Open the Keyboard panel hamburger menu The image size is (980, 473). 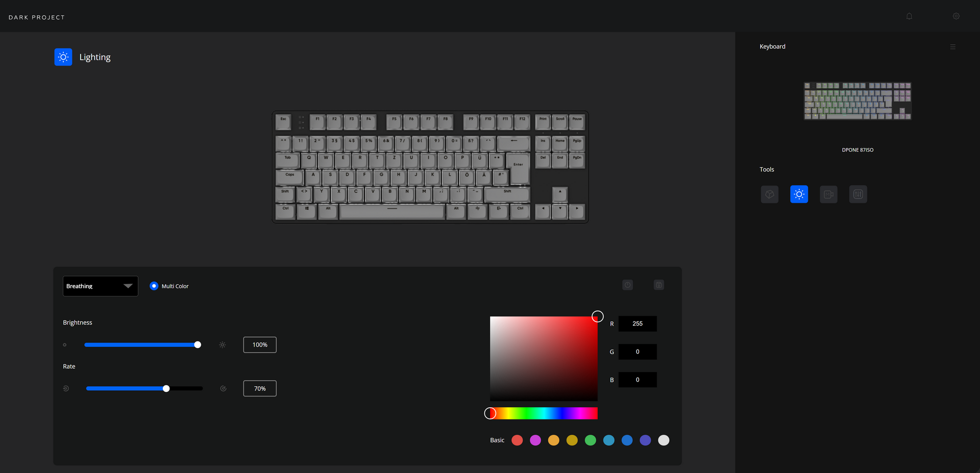coord(952,47)
